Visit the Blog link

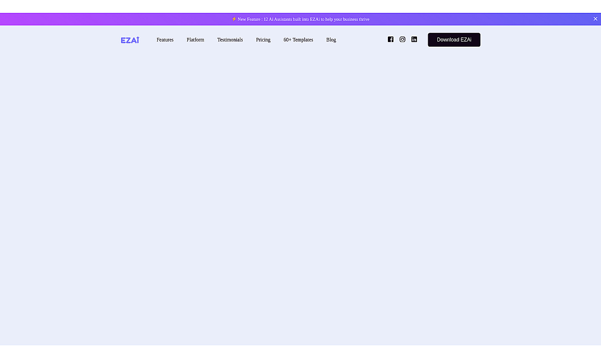331,40
